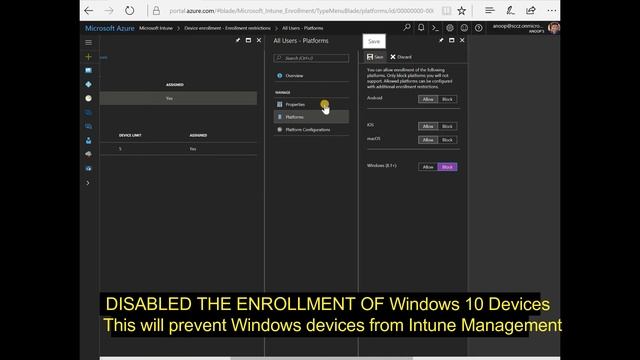Click the green plus Create a resource icon
Screen dimensions: 640x360
88,57
